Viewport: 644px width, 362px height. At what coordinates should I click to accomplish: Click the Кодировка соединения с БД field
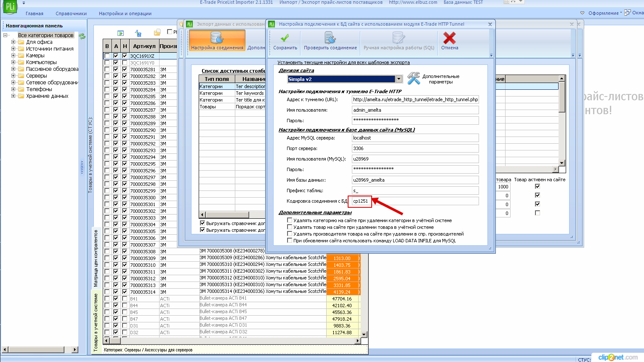point(415,201)
